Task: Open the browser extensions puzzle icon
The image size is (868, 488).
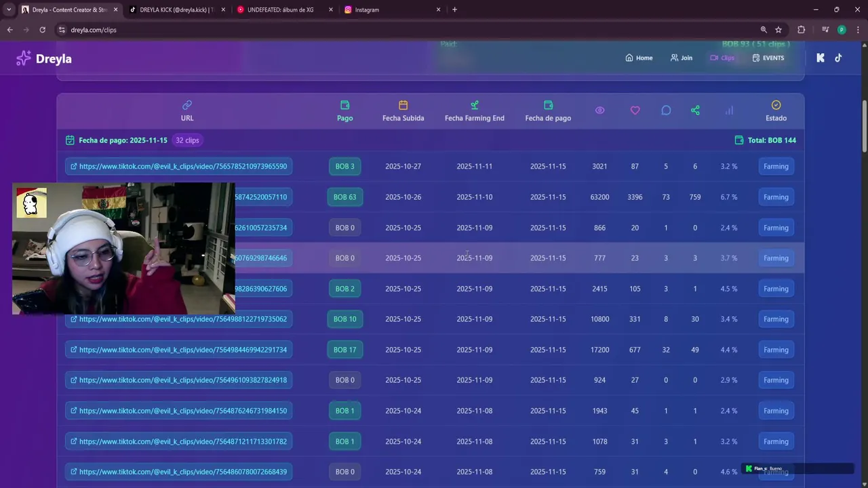Action: 802,30
